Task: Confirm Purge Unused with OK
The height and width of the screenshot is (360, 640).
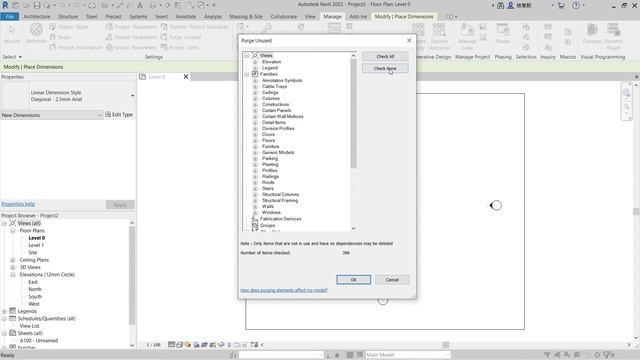Action: click(x=353, y=280)
